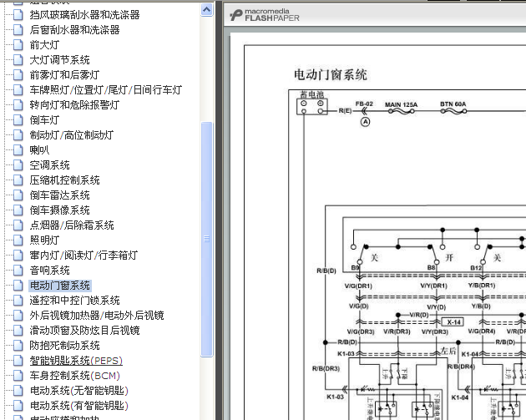Open the document icon beside 喇叭

(18, 150)
